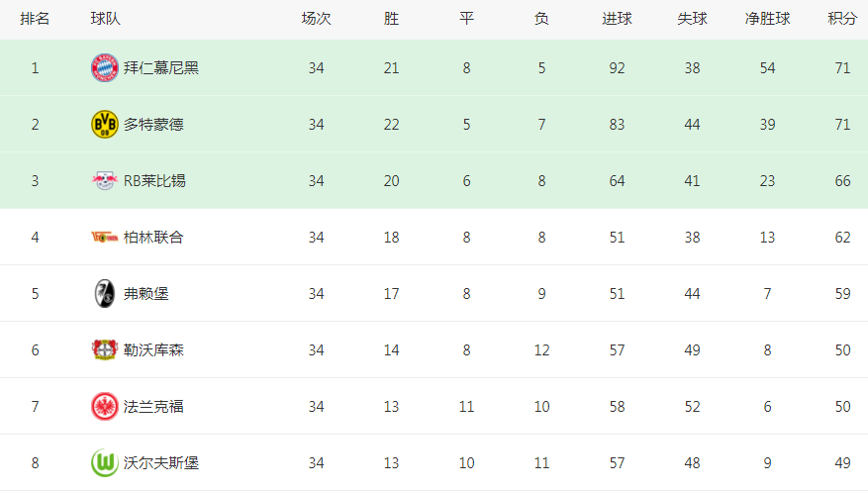Viewport: 868px width, 493px height.
Task: Click the Freiburg club logo
Action: coord(105,294)
